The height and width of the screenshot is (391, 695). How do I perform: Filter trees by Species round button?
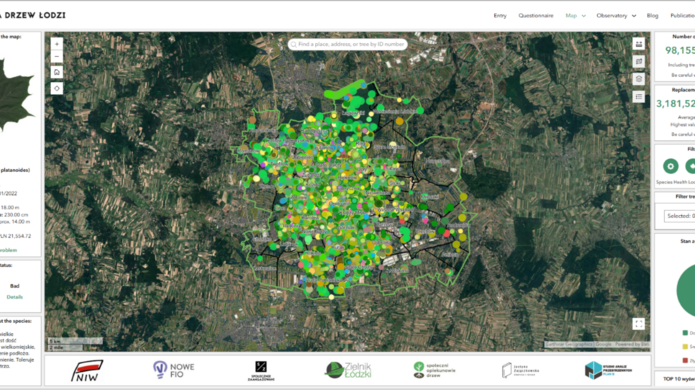pyautogui.click(x=671, y=166)
